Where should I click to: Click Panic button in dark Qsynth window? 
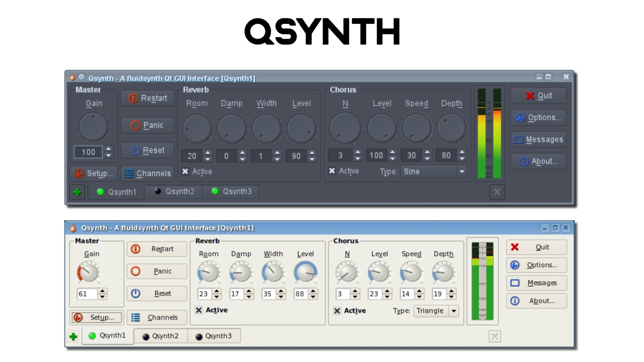point(148,125)
